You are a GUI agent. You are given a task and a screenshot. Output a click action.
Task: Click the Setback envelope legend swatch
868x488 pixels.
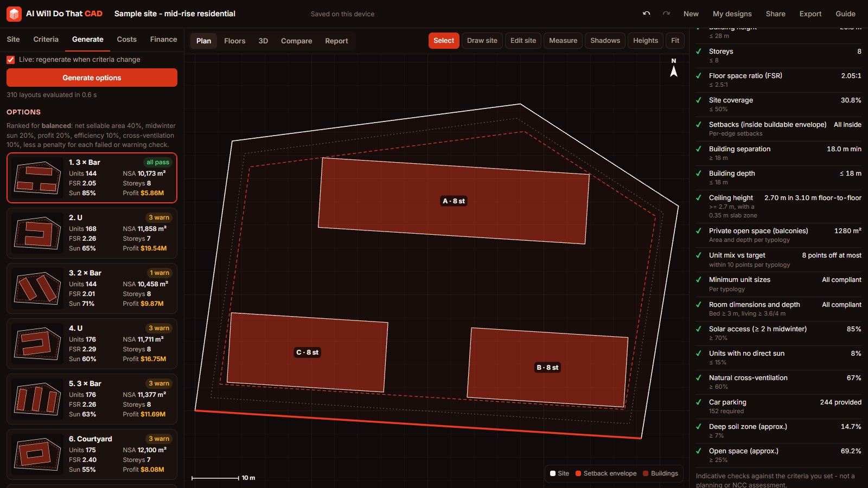click(578, 473)
